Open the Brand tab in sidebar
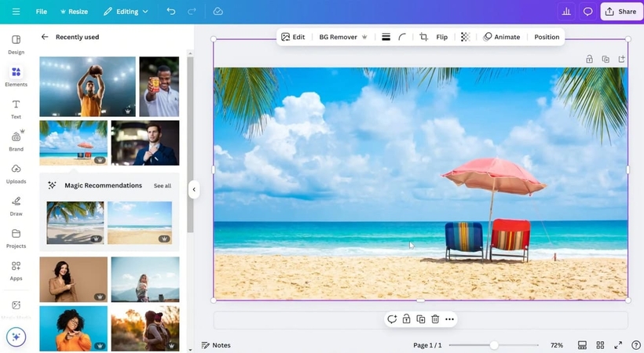The image size is (644, 353). pos(16,141)
